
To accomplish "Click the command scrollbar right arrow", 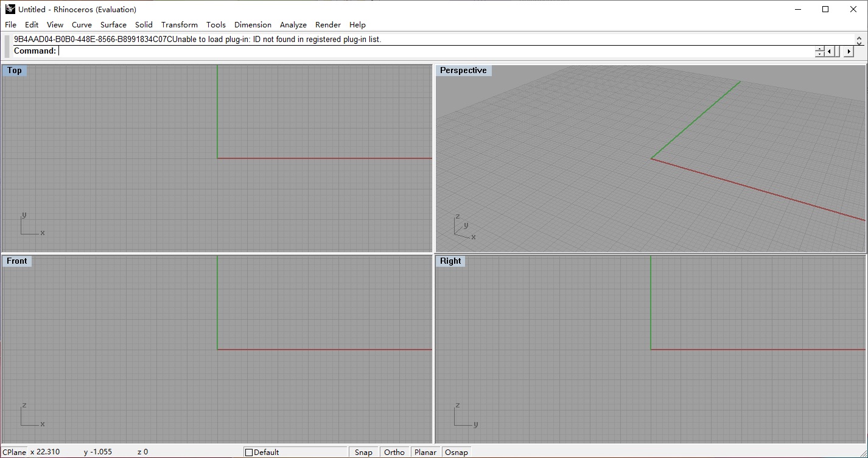I will [x=849, y=52].
